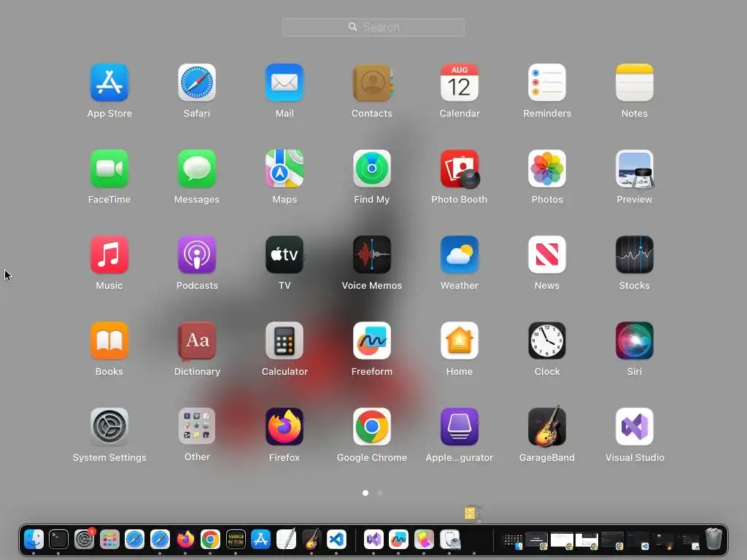Open the Messages app
This screenshot has height=560, width=747.
click(197, 168)
